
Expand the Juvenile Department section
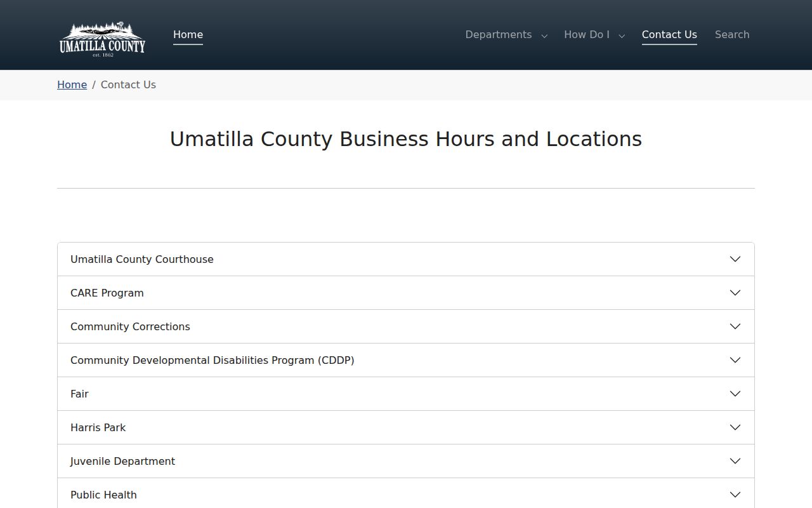[406, 461]
